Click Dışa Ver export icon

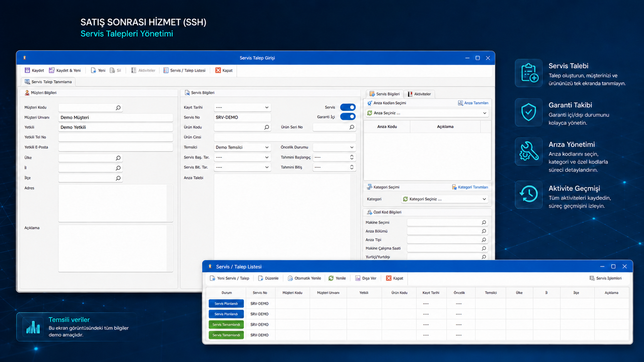[x=358, y=278]
